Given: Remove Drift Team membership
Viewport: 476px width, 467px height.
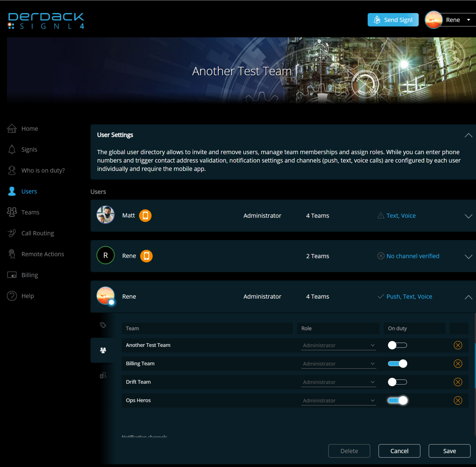Looking at the screenshot, I should pos(458,382).
